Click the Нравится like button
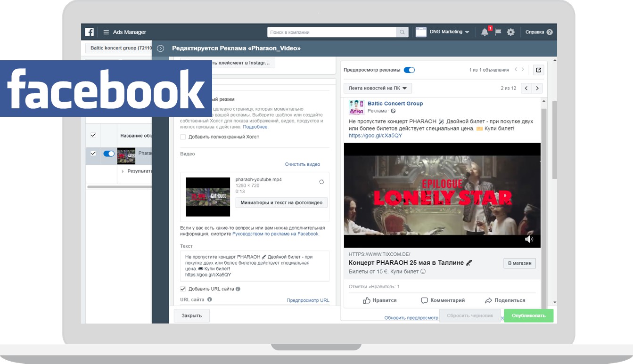The width and height of the screenshot is (633, 364). click(x=379, y=300)
